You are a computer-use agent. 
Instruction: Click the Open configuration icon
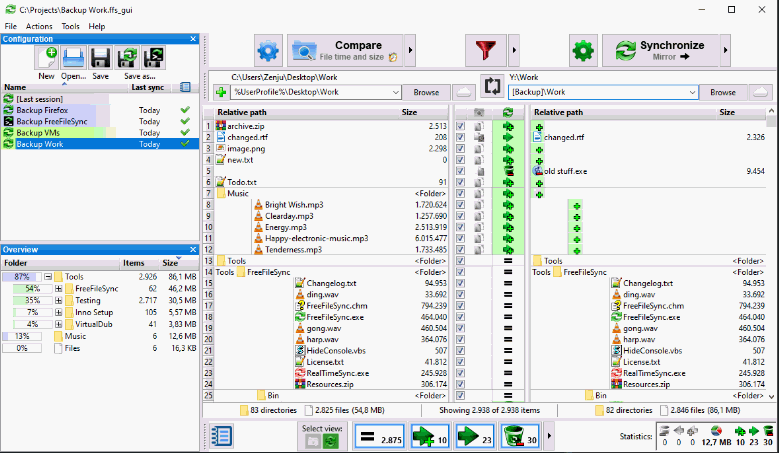[74, 58]
